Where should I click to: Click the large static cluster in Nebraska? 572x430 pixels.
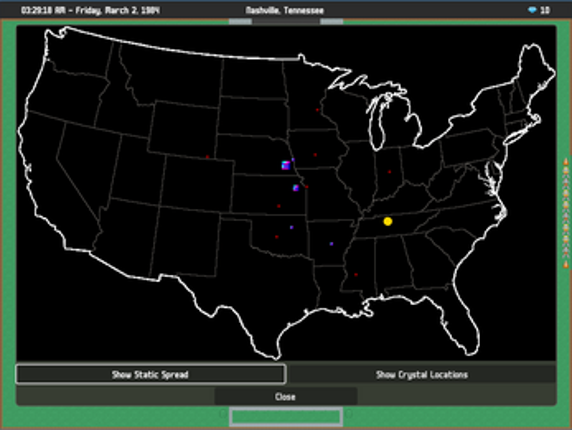[x=286, y=166]
